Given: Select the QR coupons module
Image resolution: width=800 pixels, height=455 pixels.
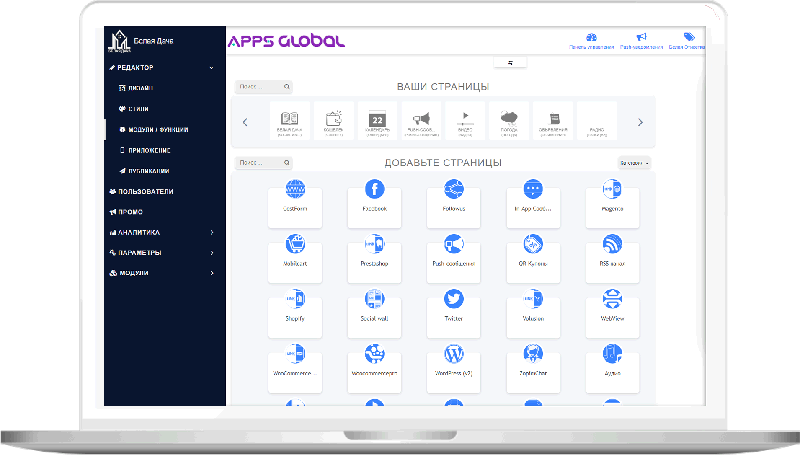Looking at the screenshot, I should click(533, 257).
